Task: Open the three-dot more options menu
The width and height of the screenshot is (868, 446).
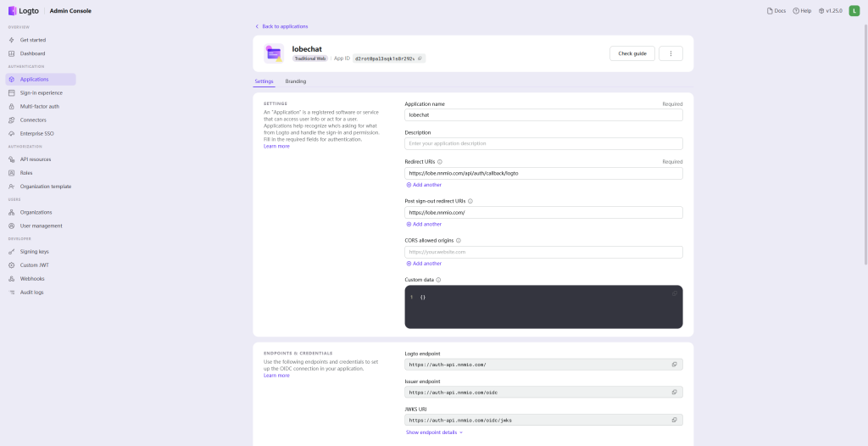Action: click(x=670, y=53)
